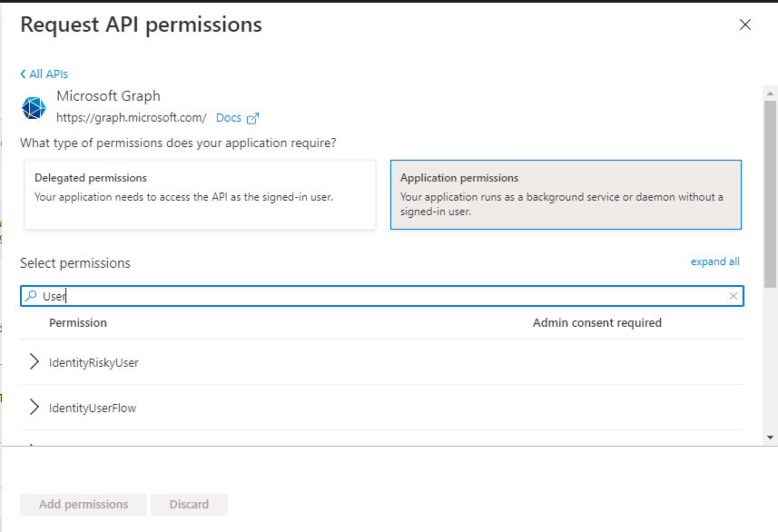This screenshot has height=532, width=778.
Task: Click the search magnifier icon
Action: [31, 296]
